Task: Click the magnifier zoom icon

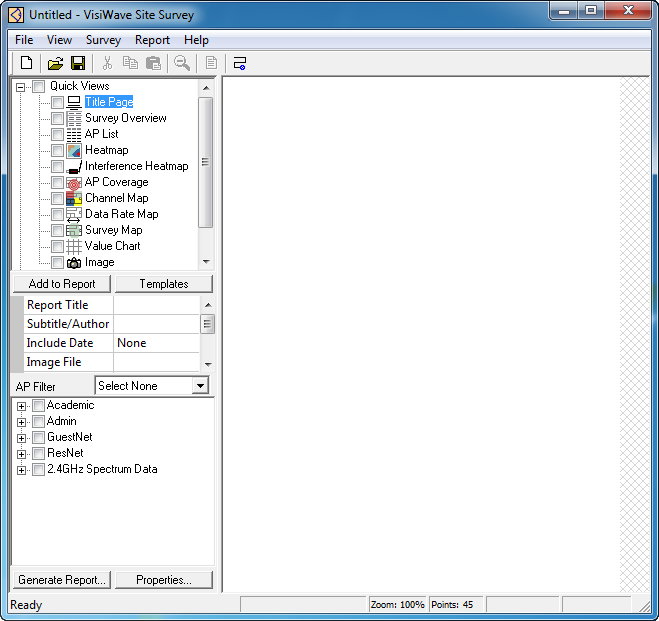Action: [x=182, y=63]
